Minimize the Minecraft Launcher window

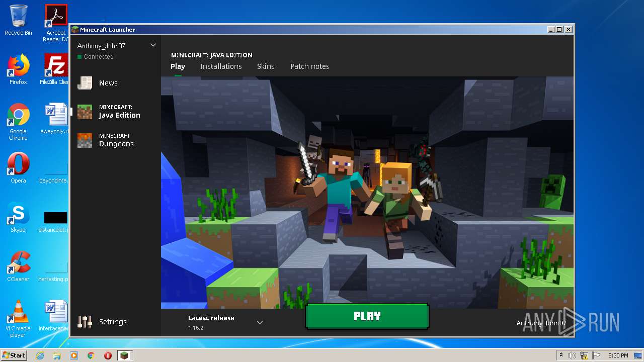551,30
